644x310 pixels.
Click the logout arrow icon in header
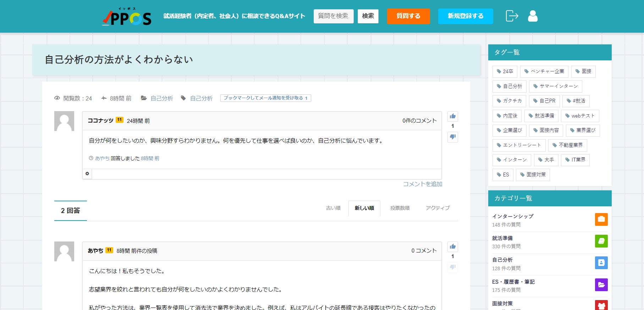coord(512,16)
